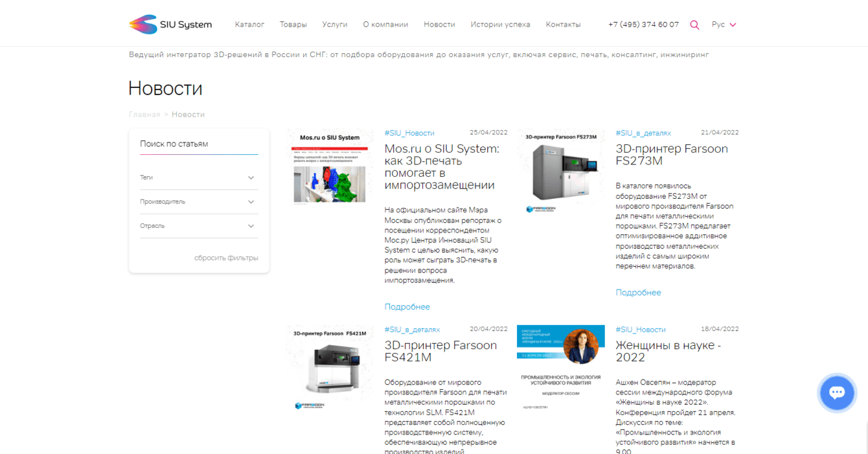Open the Женщины в науке thumbnail image
Screen dimensions: 868x454
561,368
